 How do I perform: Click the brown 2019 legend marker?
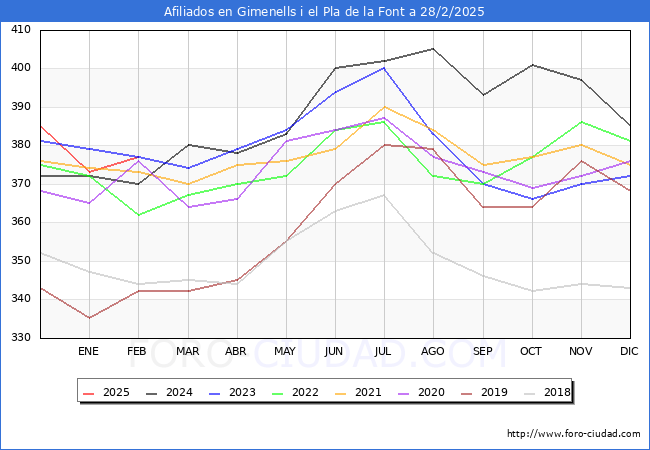click(467, 393)
